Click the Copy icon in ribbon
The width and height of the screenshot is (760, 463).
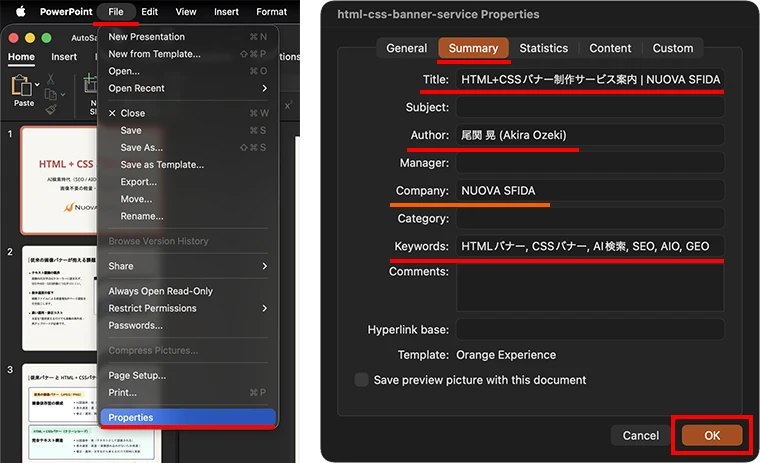click(51, 94)
